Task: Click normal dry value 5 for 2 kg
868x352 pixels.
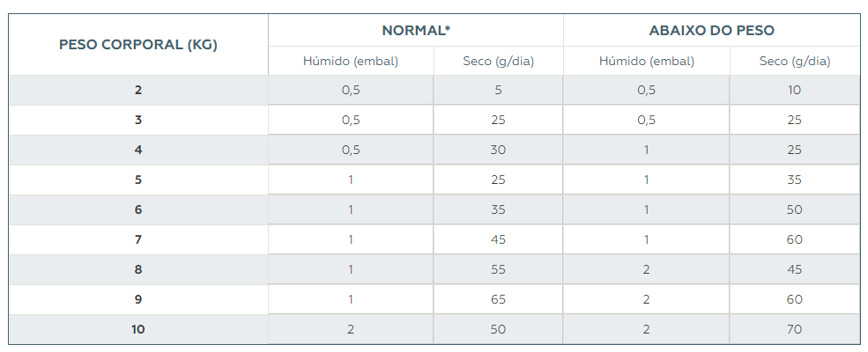Action: [x=499, y=90]
